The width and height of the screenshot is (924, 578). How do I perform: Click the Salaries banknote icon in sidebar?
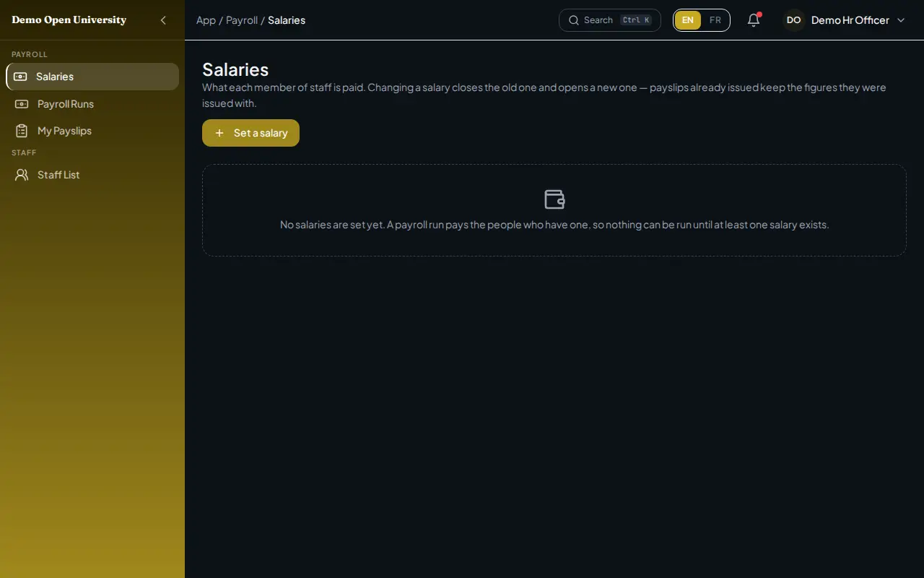pos(20,77)
